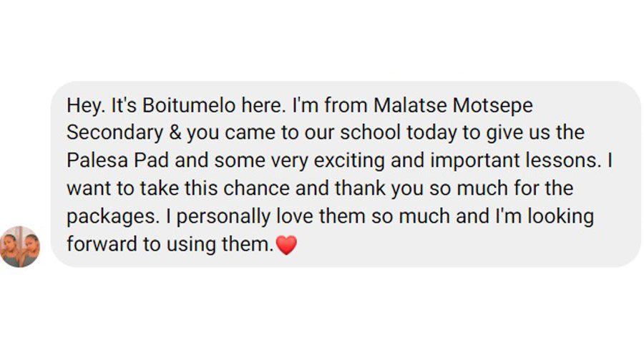Viewport: 644px width, 358px height.
Task: Click the red heart emoji
Action: 286,246
